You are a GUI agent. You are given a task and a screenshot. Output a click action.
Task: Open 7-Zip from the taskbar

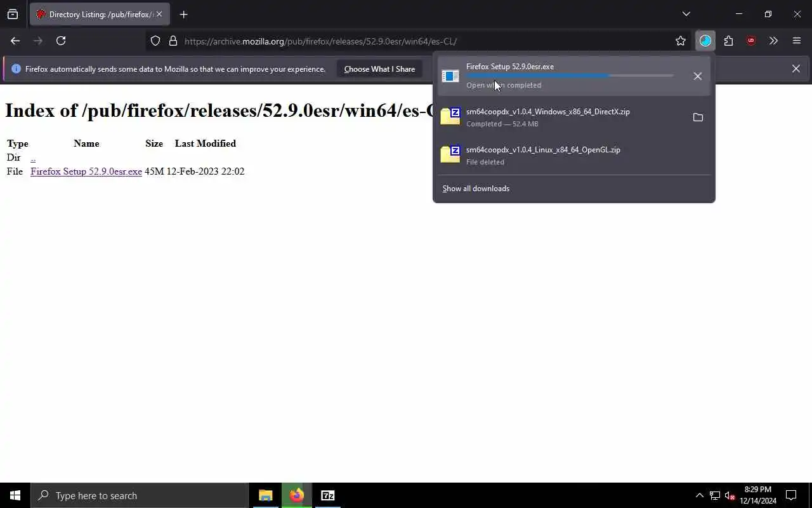328,495
